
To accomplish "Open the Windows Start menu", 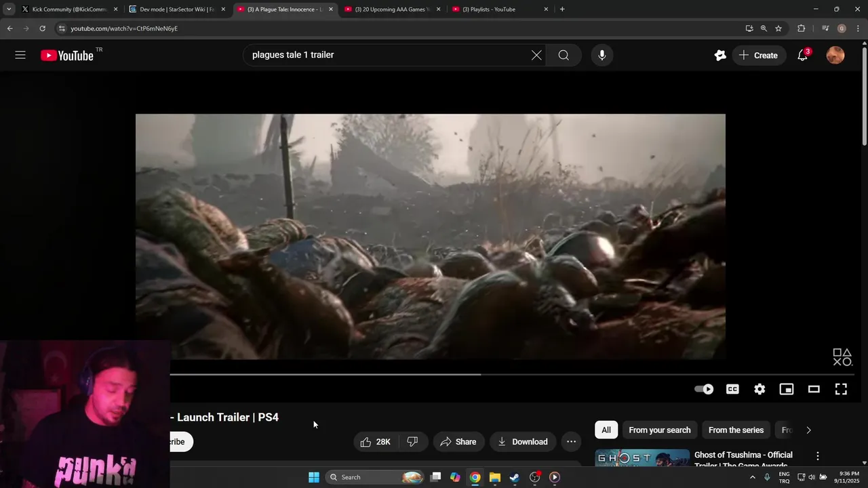I will coord(314,477).
